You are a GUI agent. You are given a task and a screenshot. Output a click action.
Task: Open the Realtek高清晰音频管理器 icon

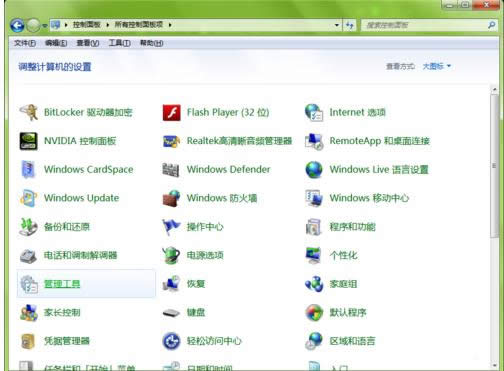[x=171, y=141]
